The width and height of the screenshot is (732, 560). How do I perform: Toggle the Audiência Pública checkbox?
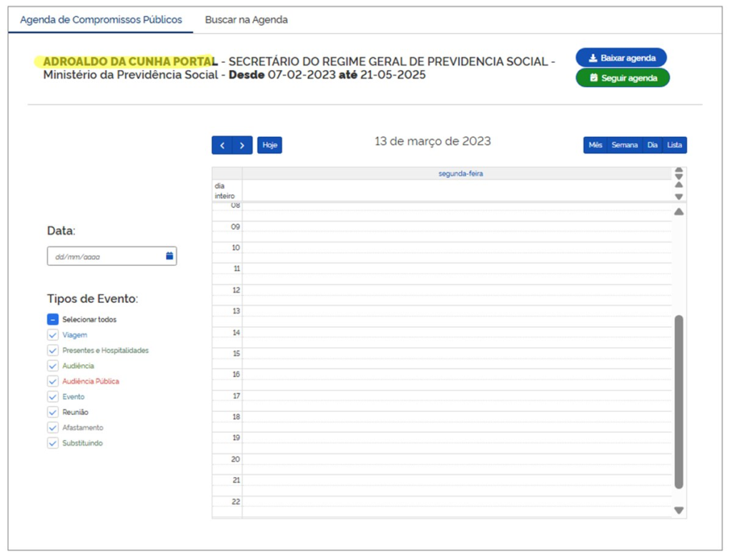[x=53, y=381]
